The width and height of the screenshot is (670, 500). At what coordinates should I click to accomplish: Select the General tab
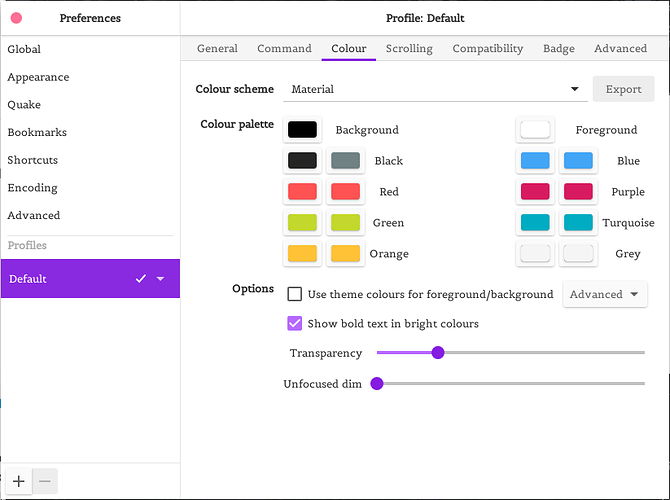tap(217, 48)
